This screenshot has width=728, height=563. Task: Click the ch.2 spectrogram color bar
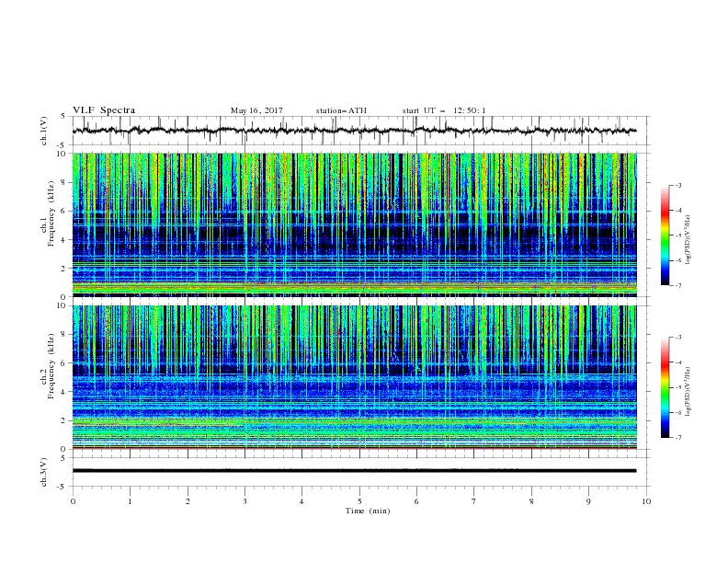665,387
